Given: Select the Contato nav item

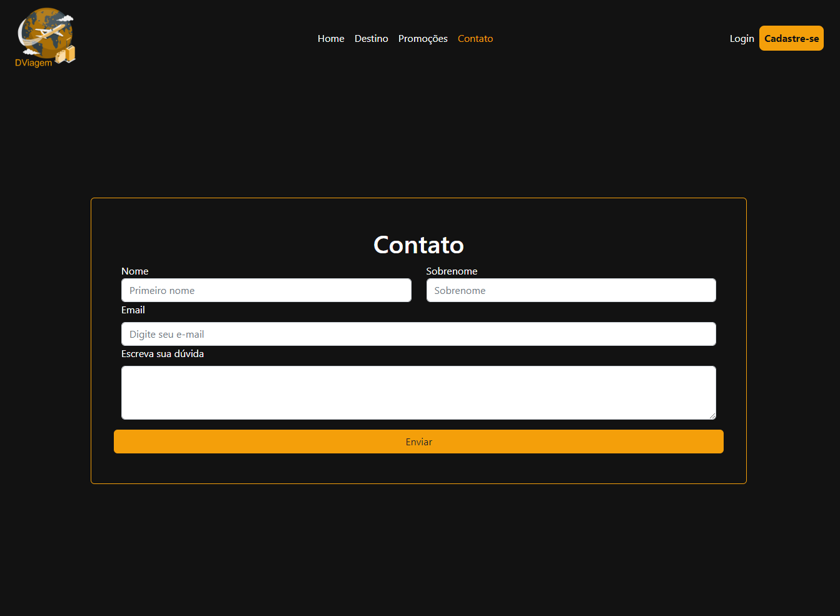Looking at the screenshot, I should (x=475, y=38).
